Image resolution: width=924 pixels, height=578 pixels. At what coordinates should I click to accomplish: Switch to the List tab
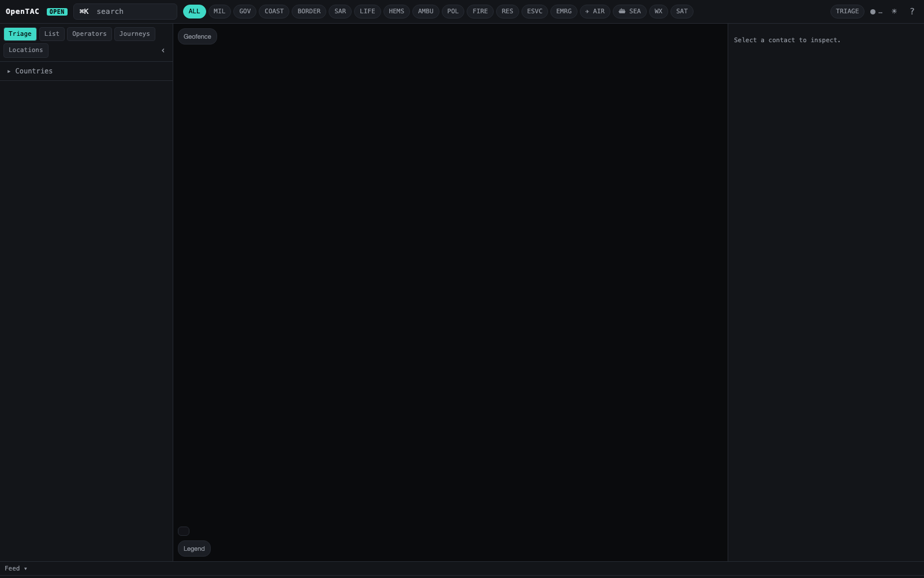pos(52,34)
